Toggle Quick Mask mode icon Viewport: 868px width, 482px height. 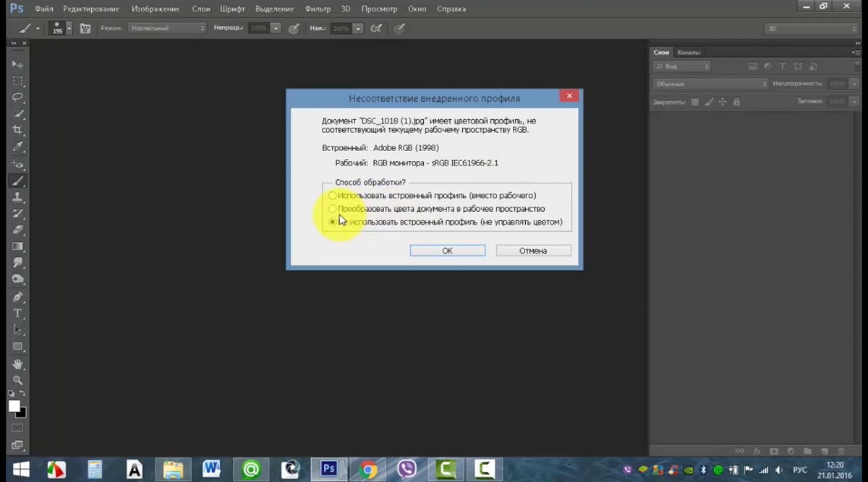[x=18, y=429]
